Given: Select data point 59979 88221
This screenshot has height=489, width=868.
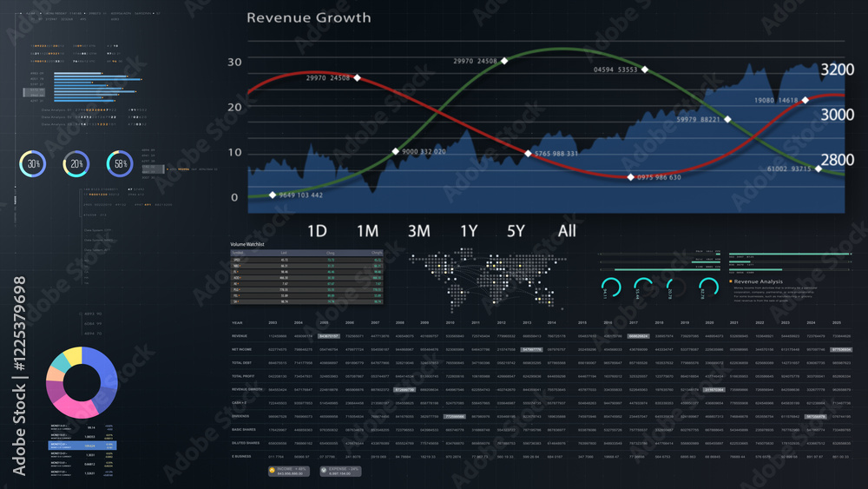Looking at the screenshot, I should point(727,119).
